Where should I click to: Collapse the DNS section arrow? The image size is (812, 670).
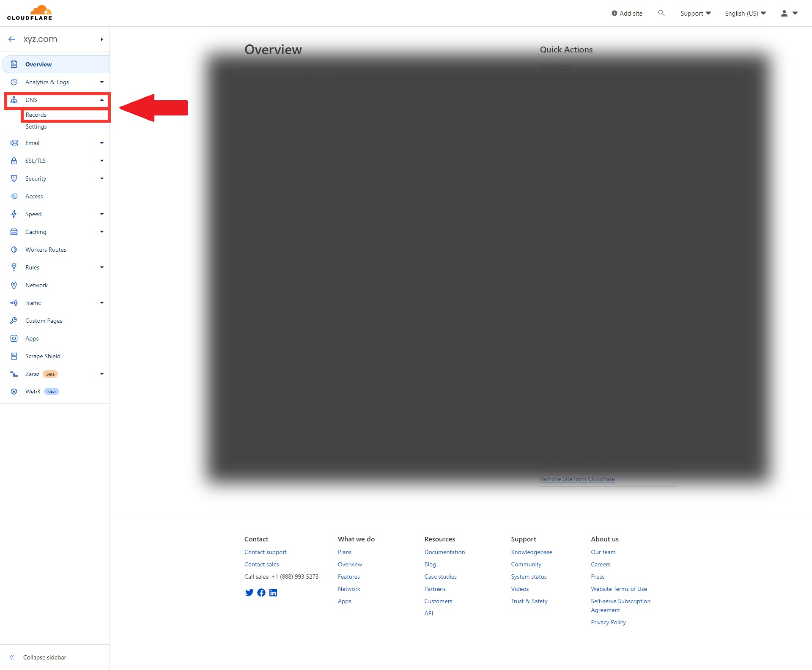102,100
